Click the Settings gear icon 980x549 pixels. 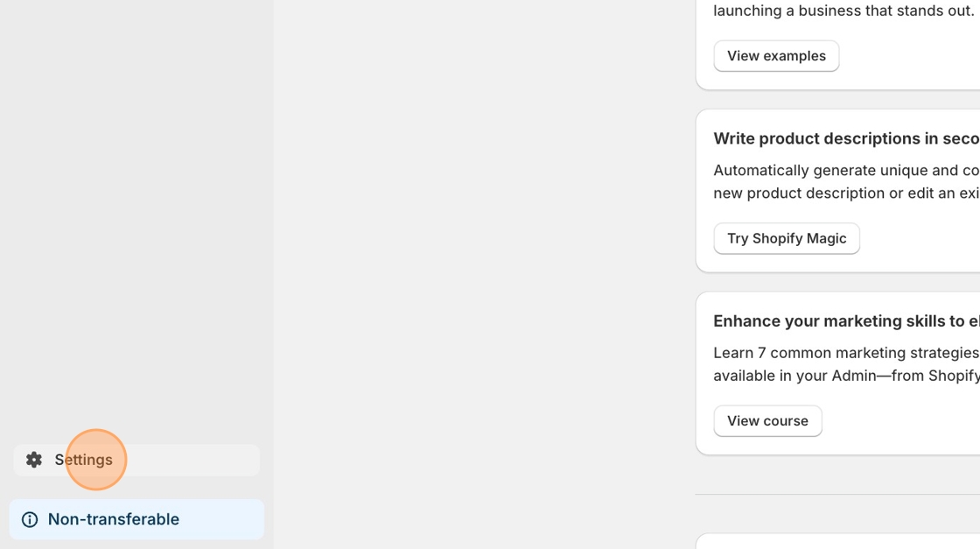(x=34, y=460)
